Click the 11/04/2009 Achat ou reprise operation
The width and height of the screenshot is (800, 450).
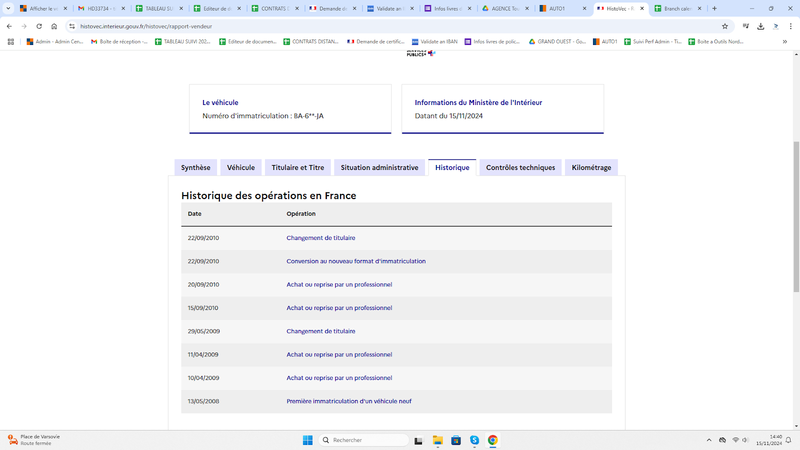click(x=339, y=355)
